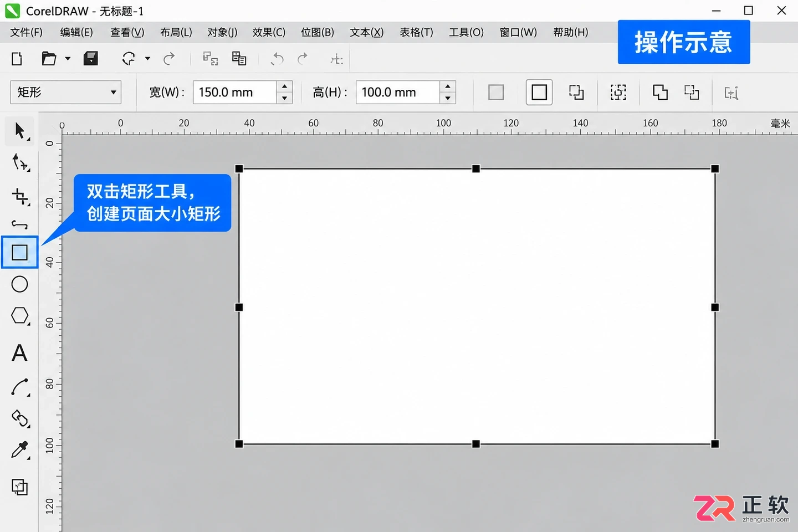Close the CorelDRAW window

tap(781, 11)
